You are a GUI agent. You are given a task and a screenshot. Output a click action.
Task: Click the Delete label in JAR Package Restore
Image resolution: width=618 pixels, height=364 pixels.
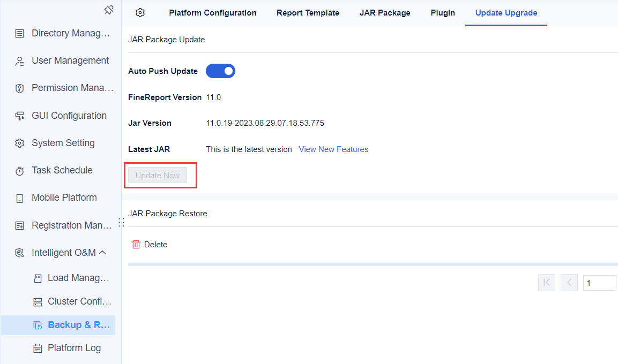155,245
